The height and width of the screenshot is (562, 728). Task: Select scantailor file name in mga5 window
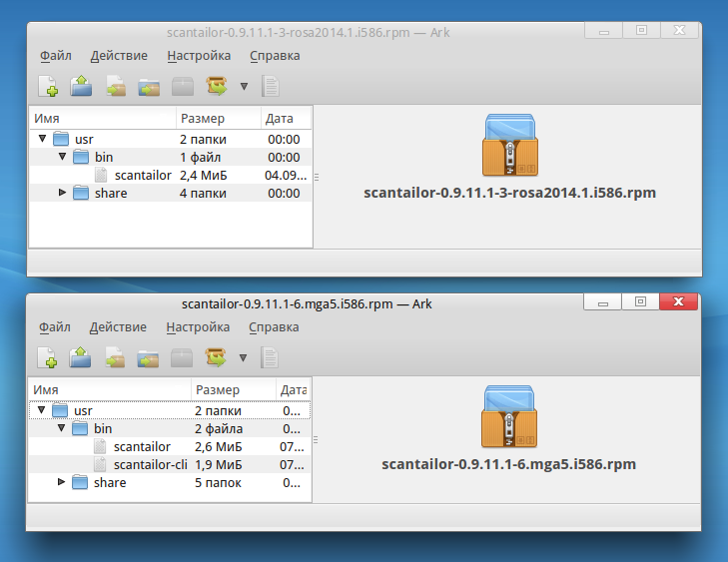142,447
